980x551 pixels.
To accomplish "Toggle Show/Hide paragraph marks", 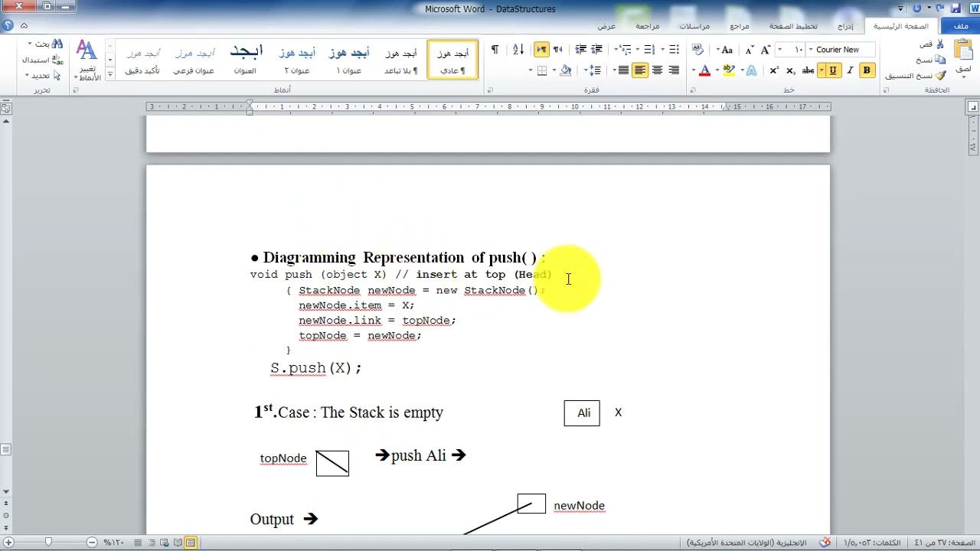I will coord(495,50).
